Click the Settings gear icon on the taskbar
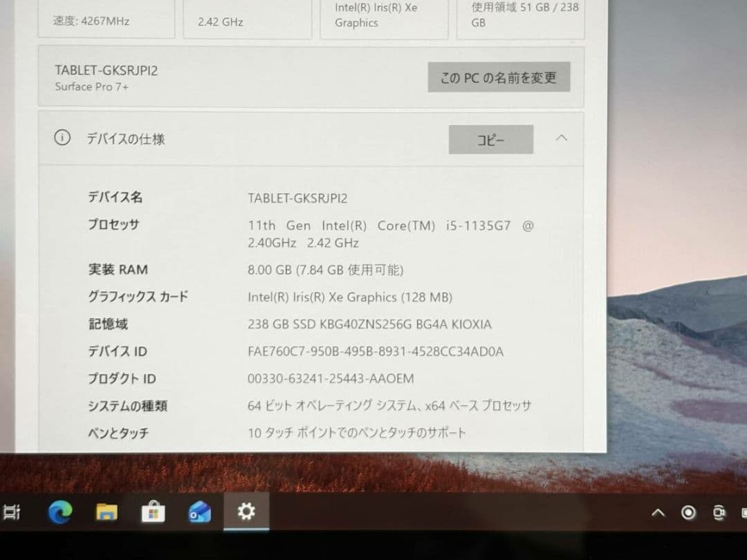 click(246, 512)
